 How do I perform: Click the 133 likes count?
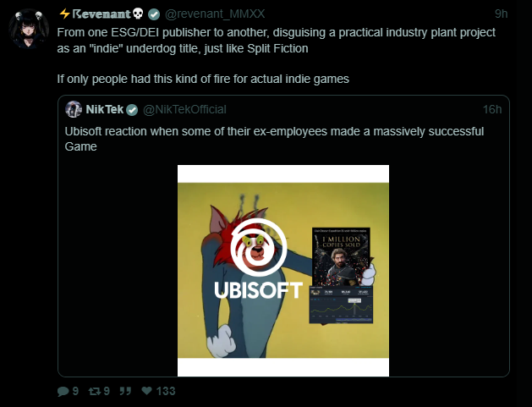(166, 391)
